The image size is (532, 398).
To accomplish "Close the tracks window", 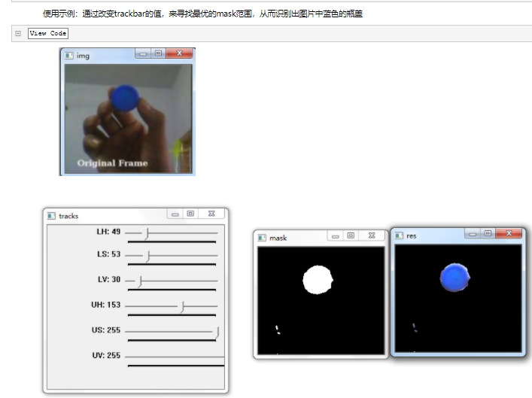I will 211,214.
